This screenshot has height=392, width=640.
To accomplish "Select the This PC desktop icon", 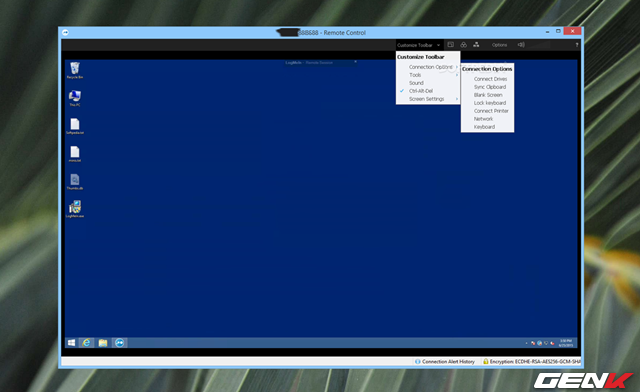I will (x=75, y=98).
